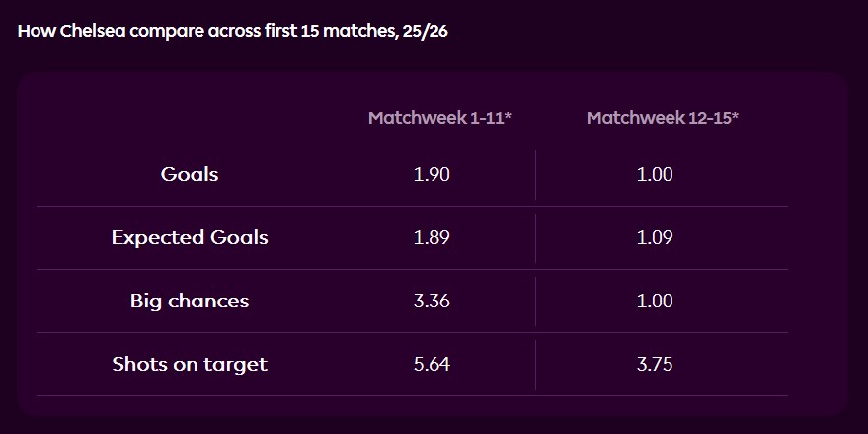
Task: Click the empty header cell above Goals
Action: pos(190,118)
